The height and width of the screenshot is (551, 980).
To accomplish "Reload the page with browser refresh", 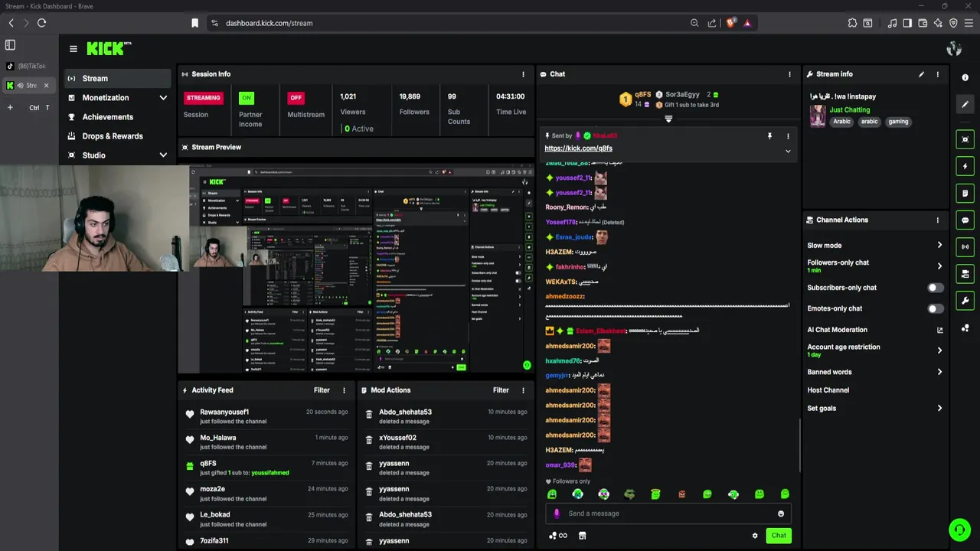I will (41, 23).
